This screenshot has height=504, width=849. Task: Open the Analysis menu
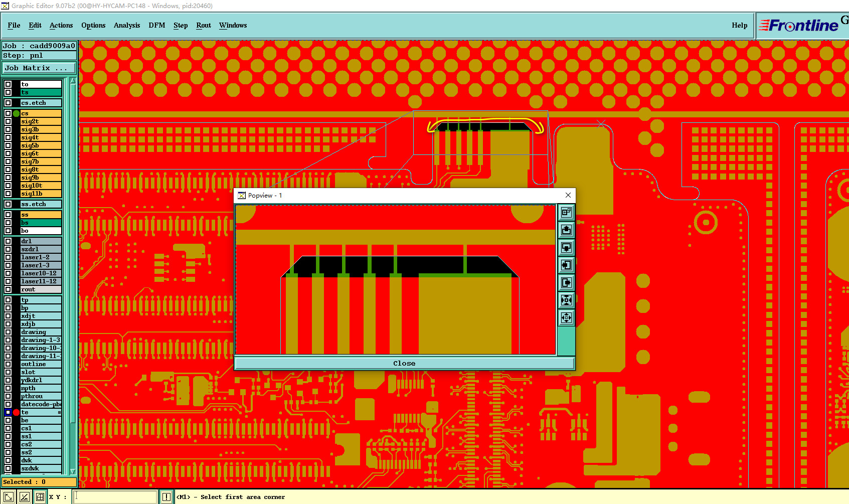[x=127, y=25]
